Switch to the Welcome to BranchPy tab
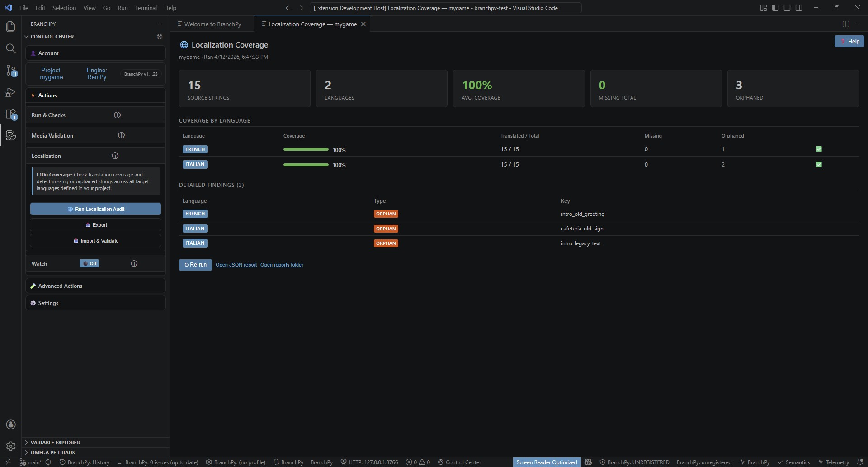868x467 pixels. point(212,24)
